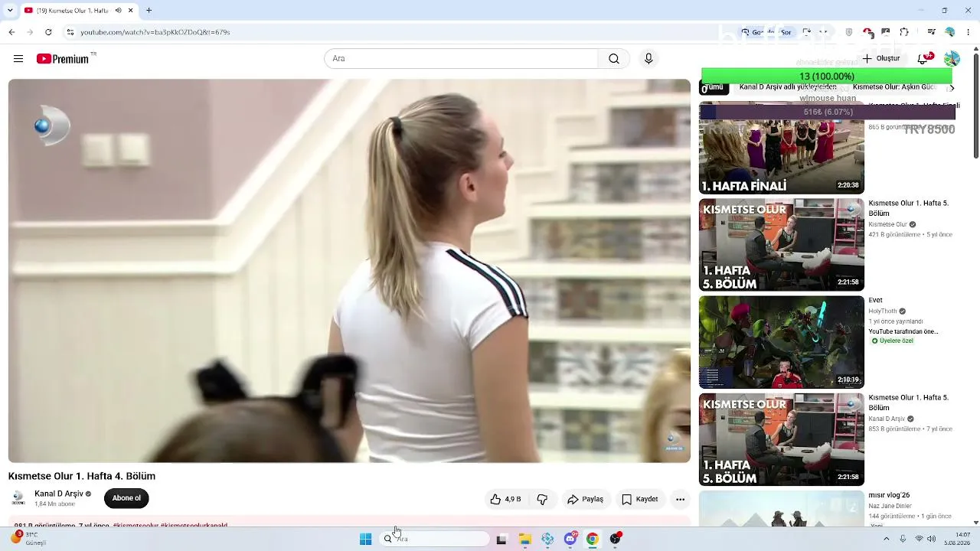Dislike the video with thumbs-down

coord(542,499)
